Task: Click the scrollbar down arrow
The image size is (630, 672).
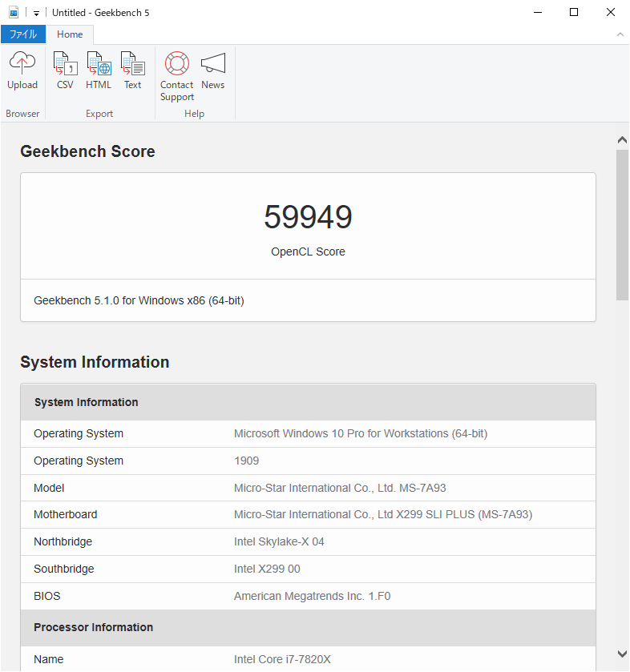Action: tap(622, 654)
